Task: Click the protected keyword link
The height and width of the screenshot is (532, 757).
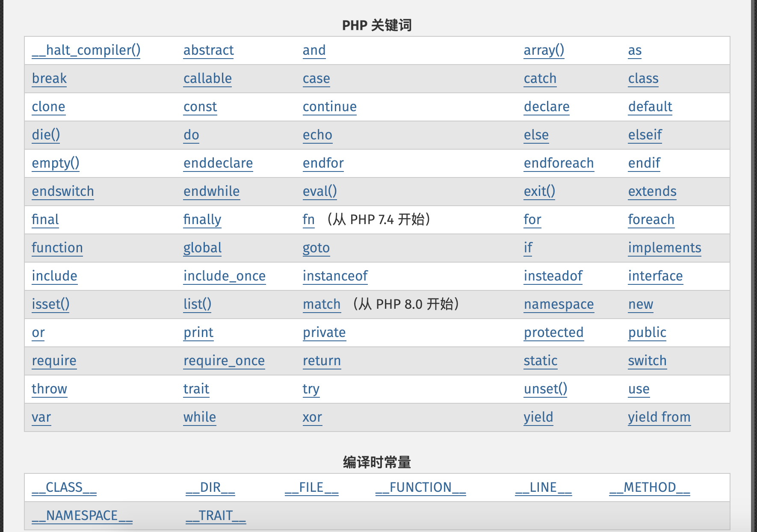Action: point(553,333)
